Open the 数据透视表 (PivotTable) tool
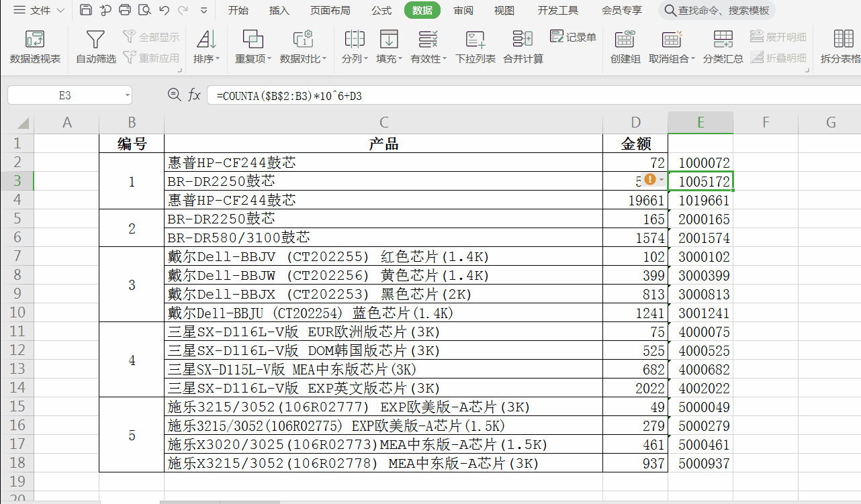This screenshot has width=861, height=504. coord(35,46)
